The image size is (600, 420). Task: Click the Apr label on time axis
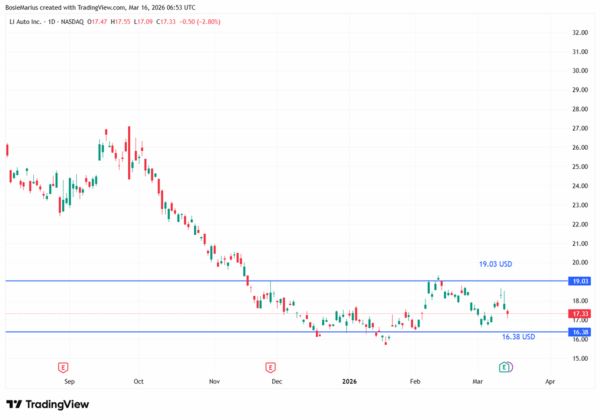click(550, 381)
